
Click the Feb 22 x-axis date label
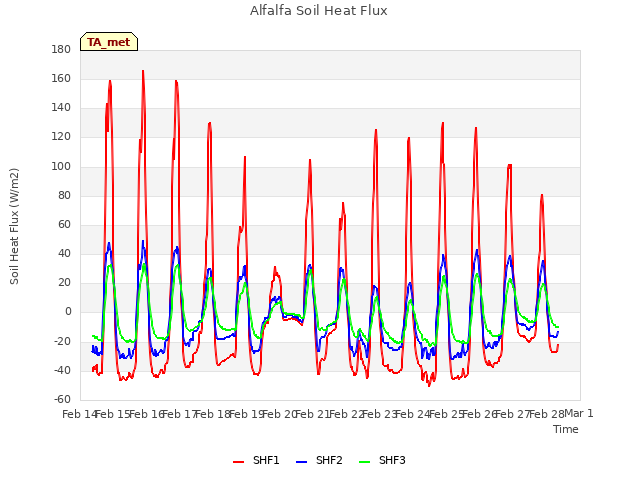pos(346,414)
